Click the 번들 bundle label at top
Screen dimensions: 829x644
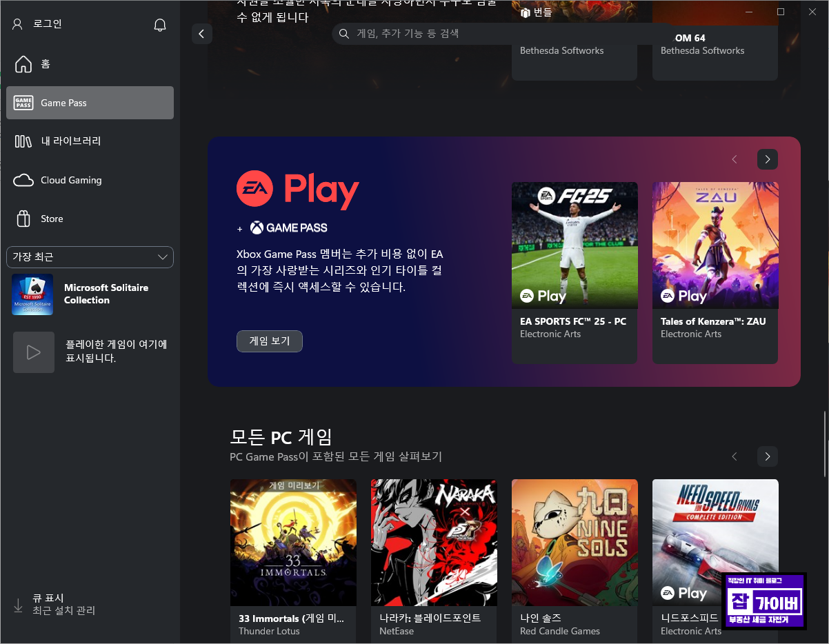[x=536, y=12]
